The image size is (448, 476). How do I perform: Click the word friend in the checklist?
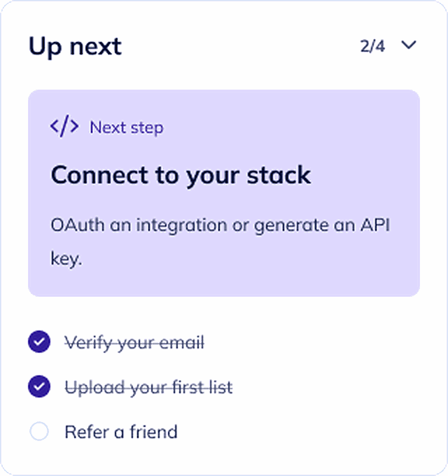[x=153, y=432]
